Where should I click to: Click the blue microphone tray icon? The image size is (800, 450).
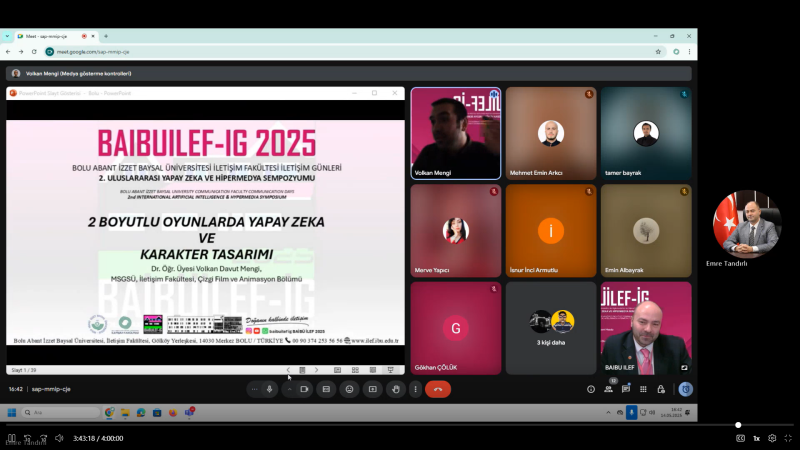[632, 412]
